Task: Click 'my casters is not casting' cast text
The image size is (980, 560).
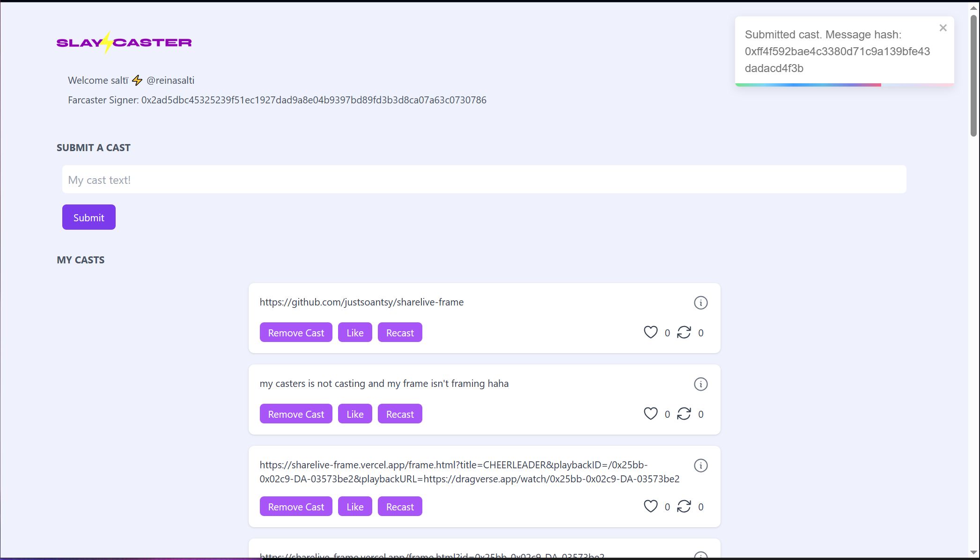Action: (x=384, y=384)
